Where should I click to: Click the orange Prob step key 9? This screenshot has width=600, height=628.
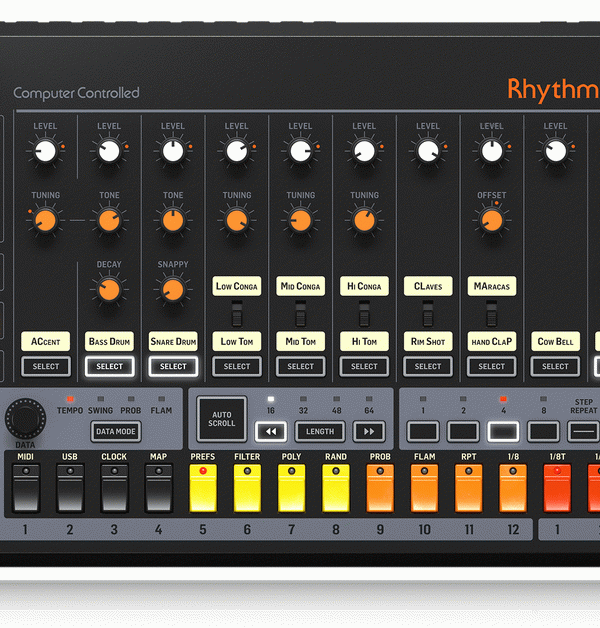tap(380, 488)
